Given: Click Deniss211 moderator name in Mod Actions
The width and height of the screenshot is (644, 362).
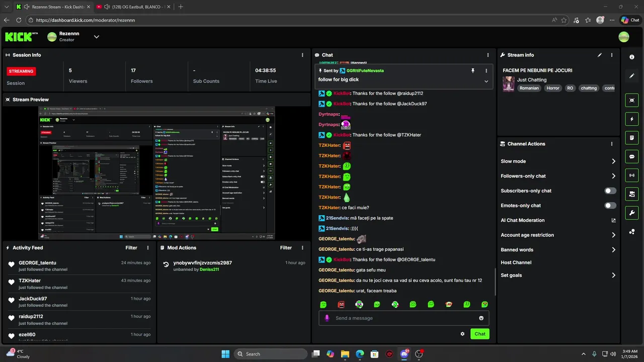Looking at the screenshot, I should (209, 269).
